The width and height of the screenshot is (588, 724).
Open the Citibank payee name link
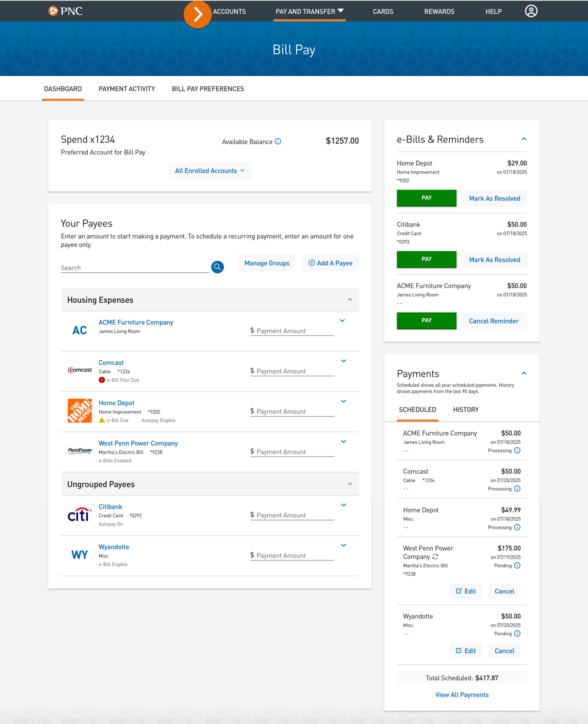click(x=110, y=506)
